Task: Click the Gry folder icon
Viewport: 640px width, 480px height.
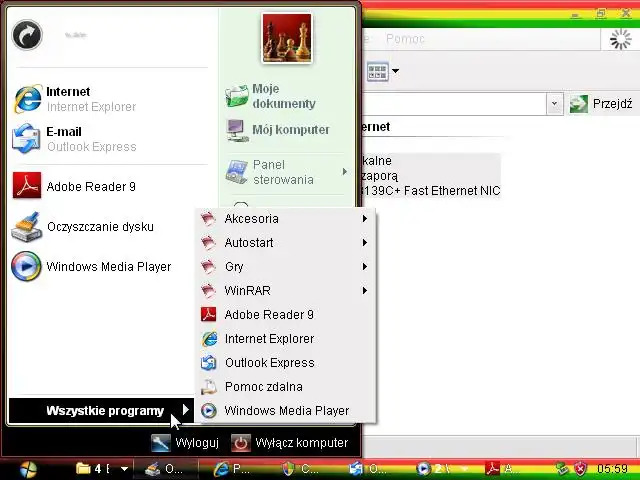Action: (x=208, y=267)
